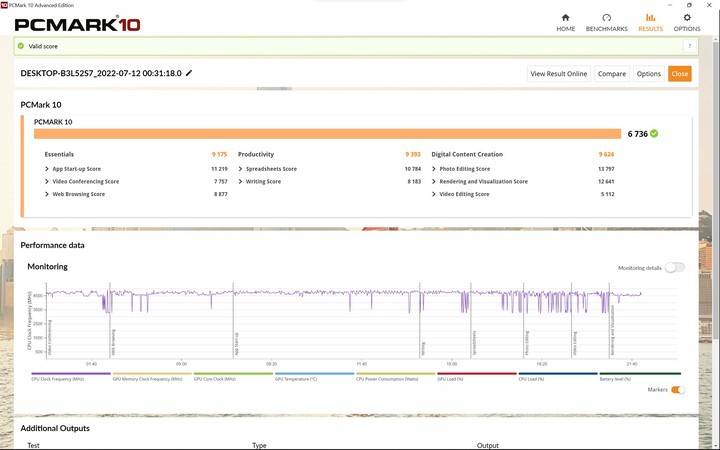Go to the Benchmarks section

pos(606,22)
